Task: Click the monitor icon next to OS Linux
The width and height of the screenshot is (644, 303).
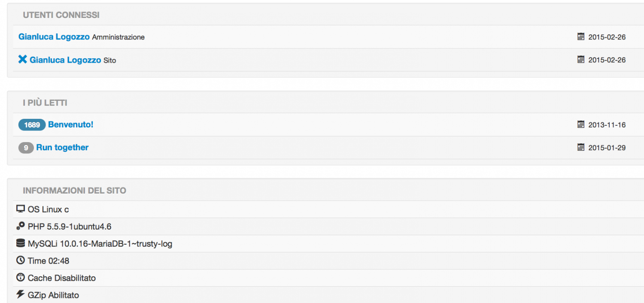Action: click(20, 209)
